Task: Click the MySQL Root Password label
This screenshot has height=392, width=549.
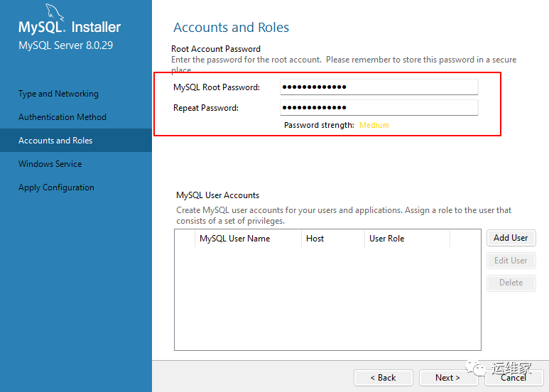Action: coord(217,87)
